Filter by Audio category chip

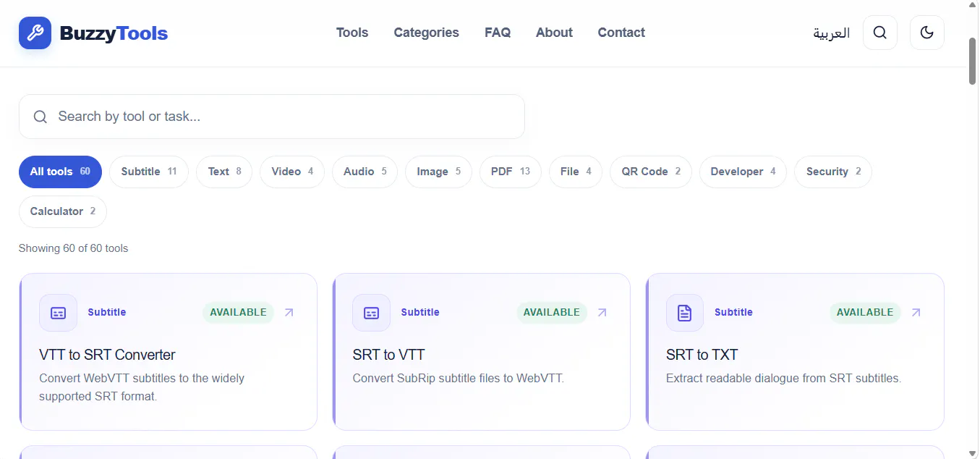click(x=365, y=172)
